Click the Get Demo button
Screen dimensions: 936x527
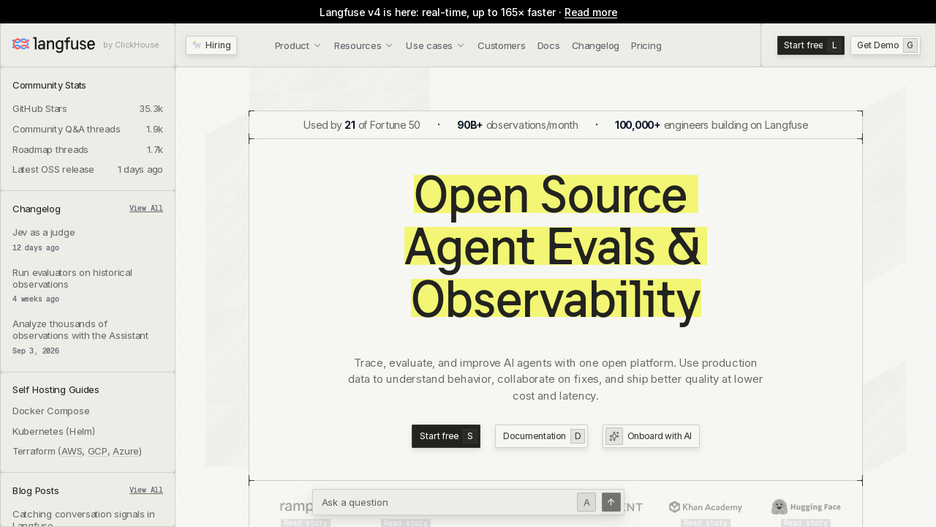[x=885, y=45]
